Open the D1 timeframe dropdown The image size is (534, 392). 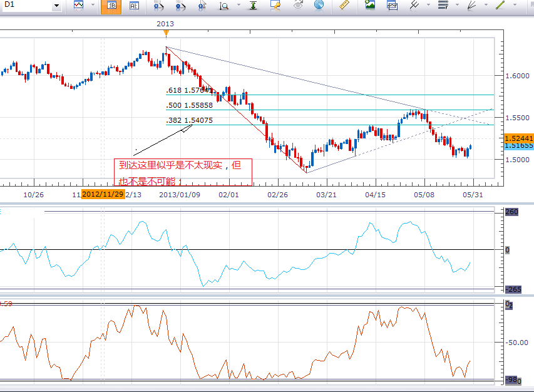click(56, 6)
